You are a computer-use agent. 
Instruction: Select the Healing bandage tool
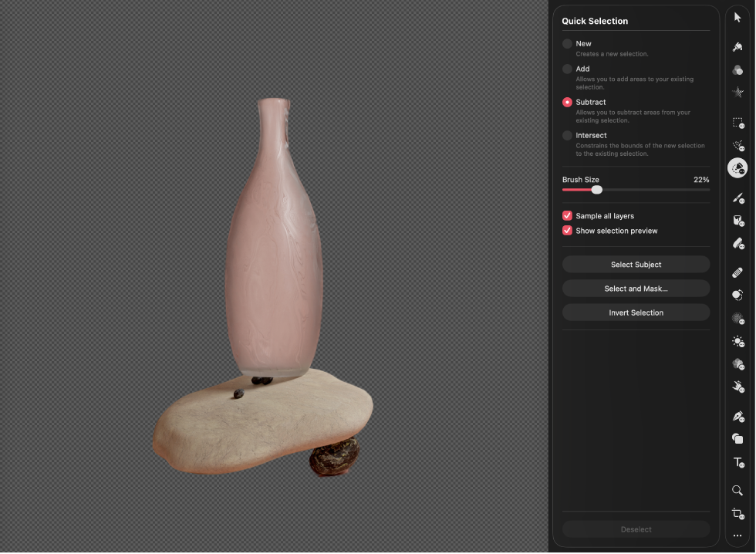coord(737,272)
